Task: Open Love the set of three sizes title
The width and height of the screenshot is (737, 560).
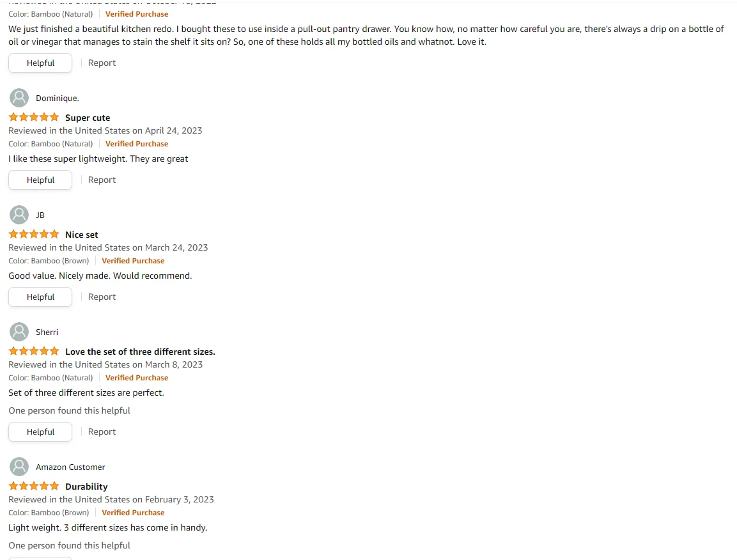Action: 140,352
